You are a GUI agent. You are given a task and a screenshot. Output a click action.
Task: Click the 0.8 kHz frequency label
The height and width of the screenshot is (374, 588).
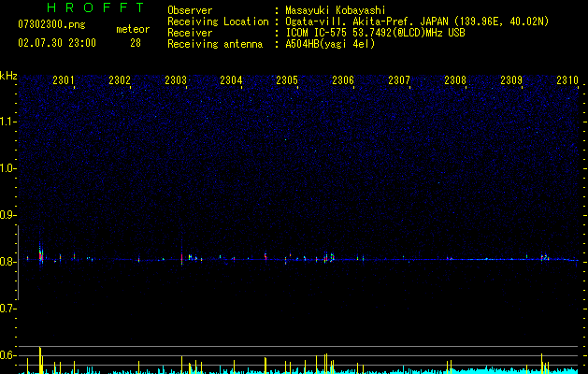[7, 262]
